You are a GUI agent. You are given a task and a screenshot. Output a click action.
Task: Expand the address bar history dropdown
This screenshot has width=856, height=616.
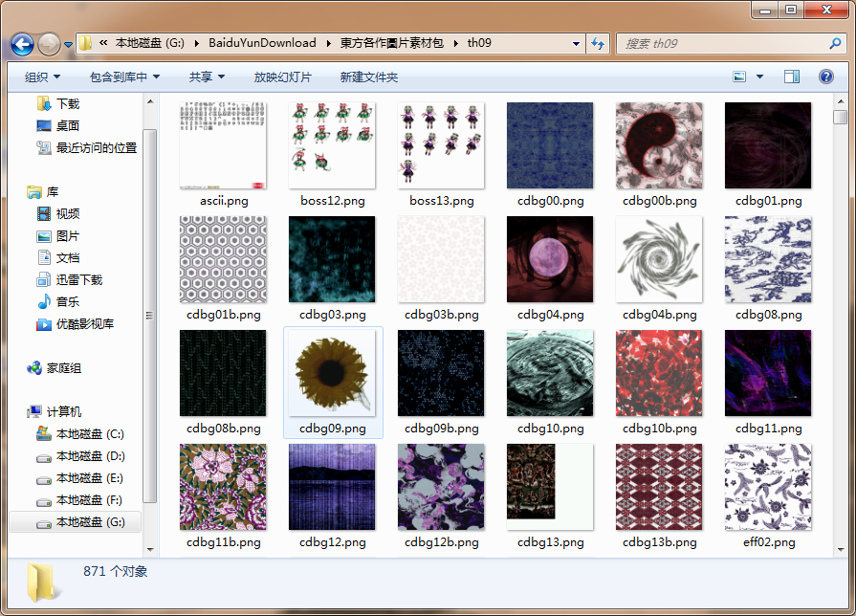[576, 43]
